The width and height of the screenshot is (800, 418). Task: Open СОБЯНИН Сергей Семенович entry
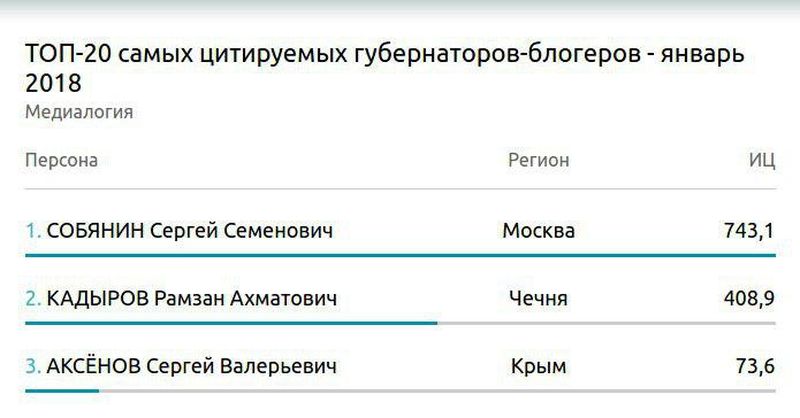(190, 231)
